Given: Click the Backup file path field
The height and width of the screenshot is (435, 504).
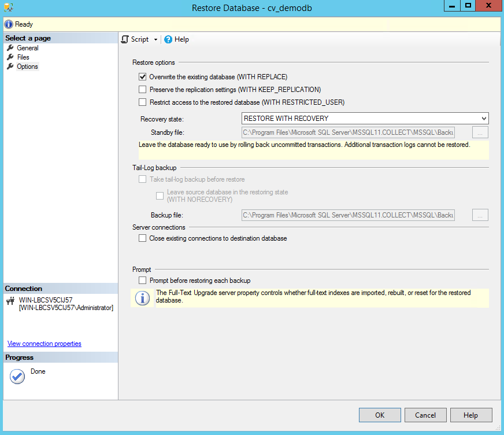Looking at the screenshot, I should pyautogui.click(x=348, y=215).
